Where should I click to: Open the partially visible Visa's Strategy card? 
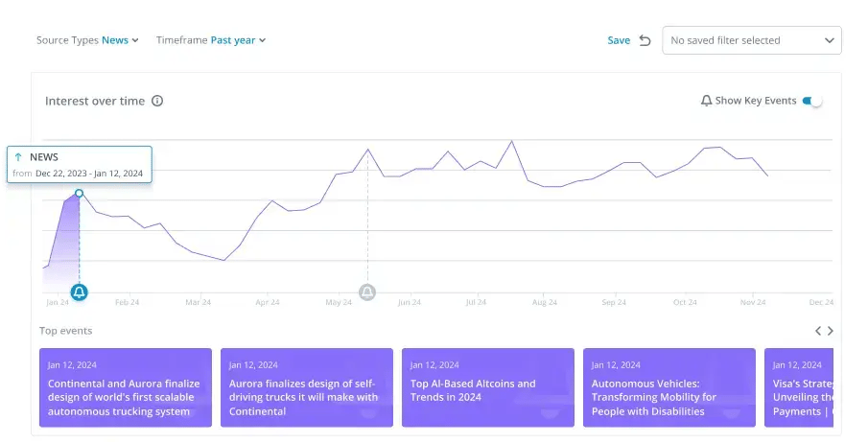tap(798, 387)
